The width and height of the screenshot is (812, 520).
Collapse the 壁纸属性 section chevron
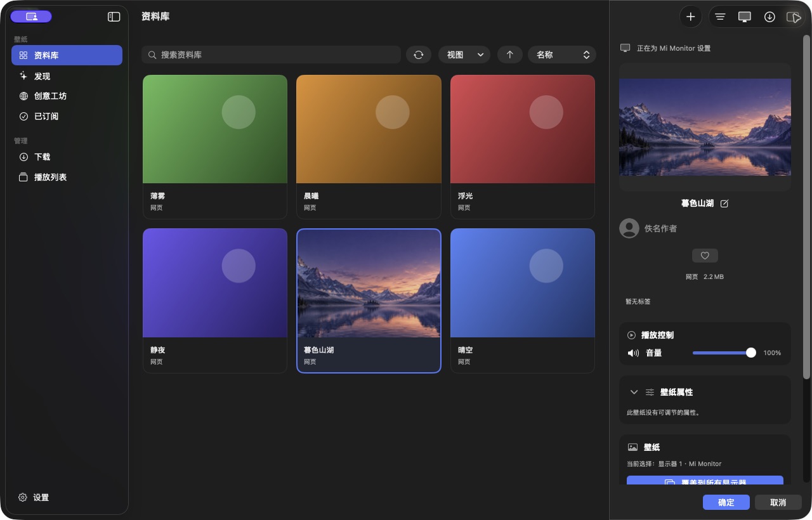[x=634, y=393]
